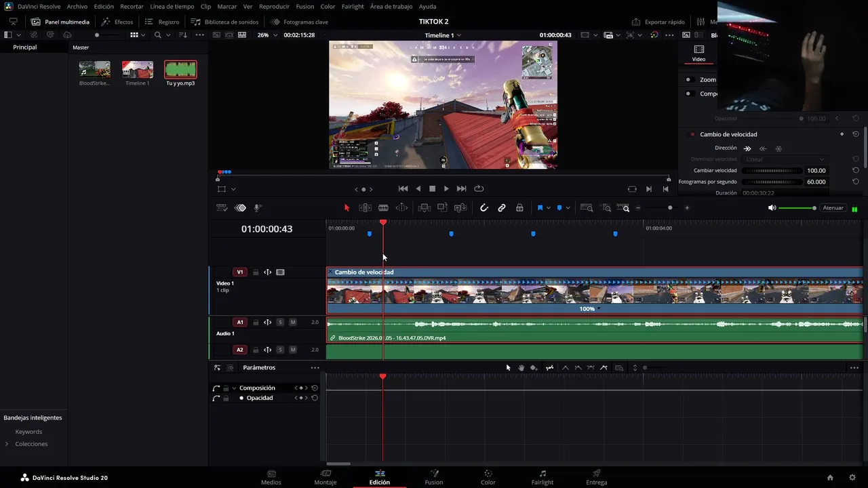Toggle position lock padlock icon
This screenshot has height=488, width=868.
click(x=519, y=208)
